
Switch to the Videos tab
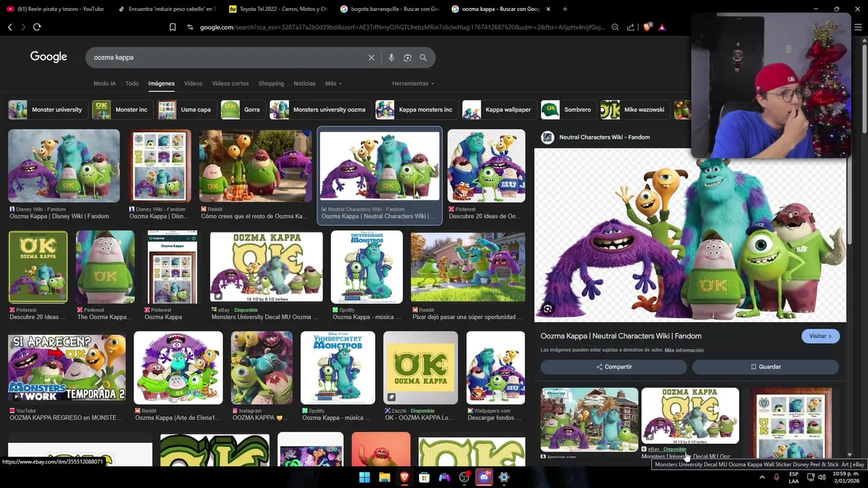(x=193, y=83)
